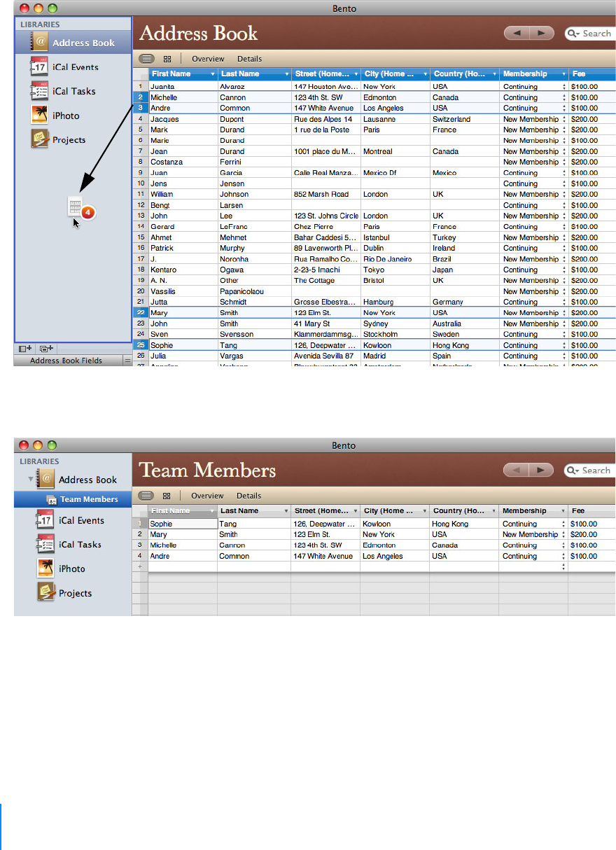Click Fee column header in Address Book window
Screen dimensions: 616x850
592,74
